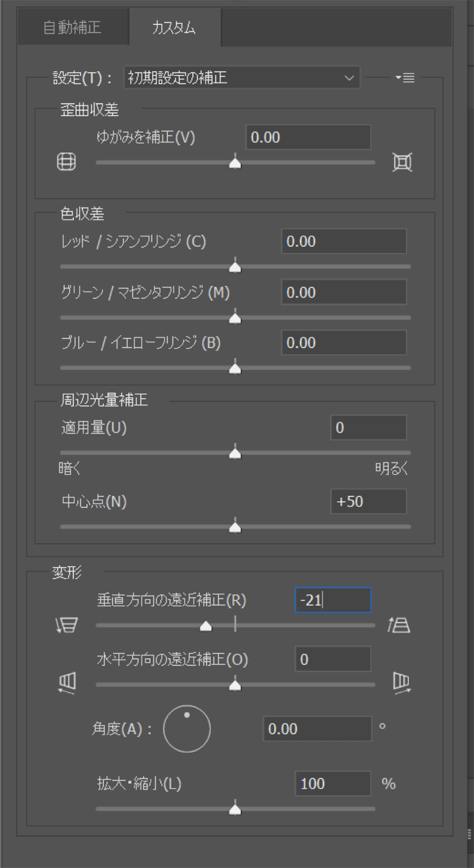The height and width of the screenshot is (868, 474).
Task: Click the horizontal perspective left icon
Action: 67,683
